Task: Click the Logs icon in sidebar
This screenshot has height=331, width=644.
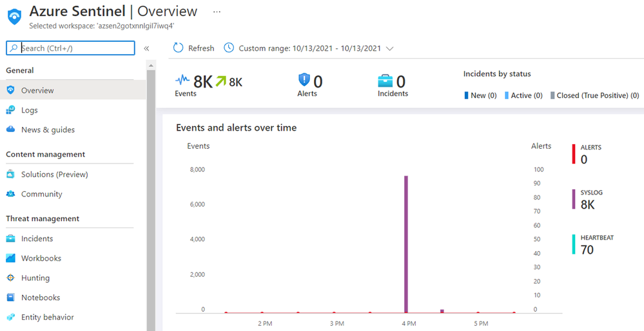Action: point(11,110)
